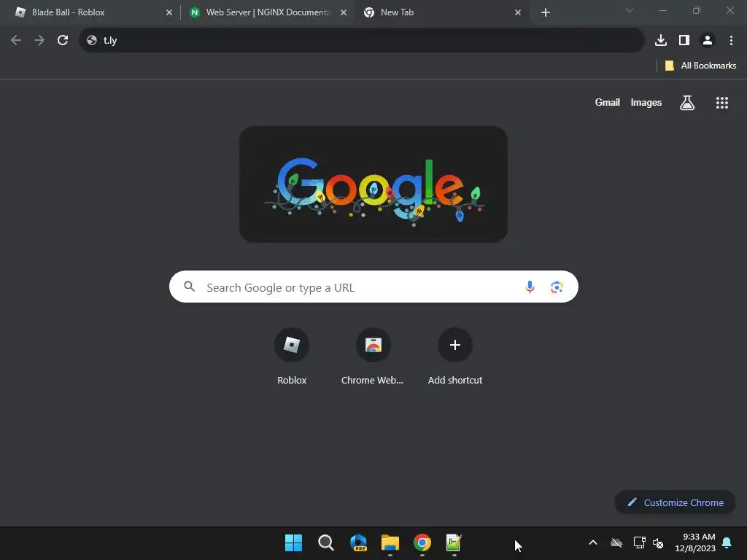Open the All Bookmarks folder
The height and width of the screenshot is (560, 747).
[700, 66]
